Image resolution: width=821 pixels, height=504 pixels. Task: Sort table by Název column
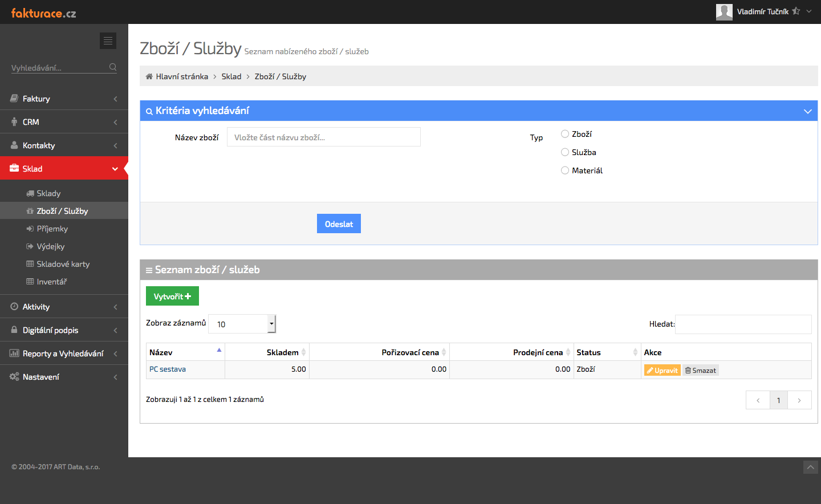pyautogui.click(x=186, y=352)
